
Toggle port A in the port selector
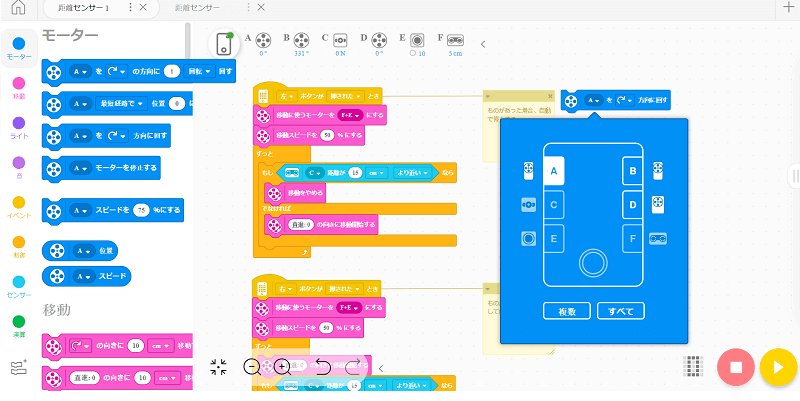554,171
